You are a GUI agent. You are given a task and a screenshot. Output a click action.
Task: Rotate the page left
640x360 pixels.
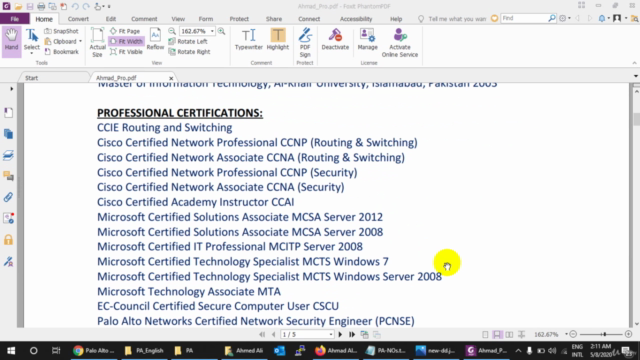click(188, 41)
